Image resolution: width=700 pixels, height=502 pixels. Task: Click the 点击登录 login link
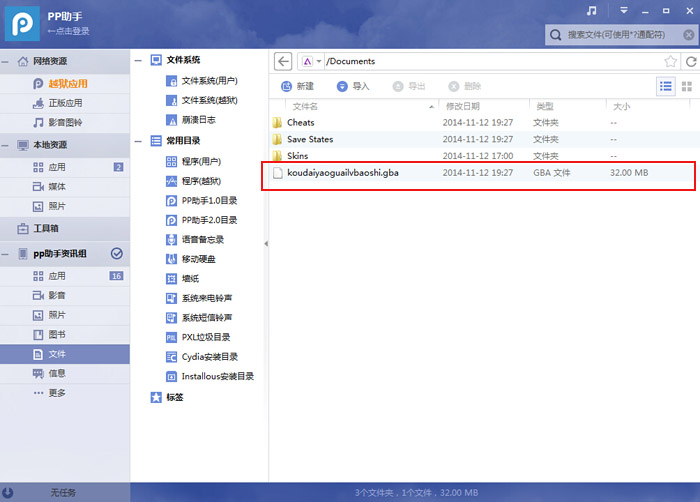[68, 31]
